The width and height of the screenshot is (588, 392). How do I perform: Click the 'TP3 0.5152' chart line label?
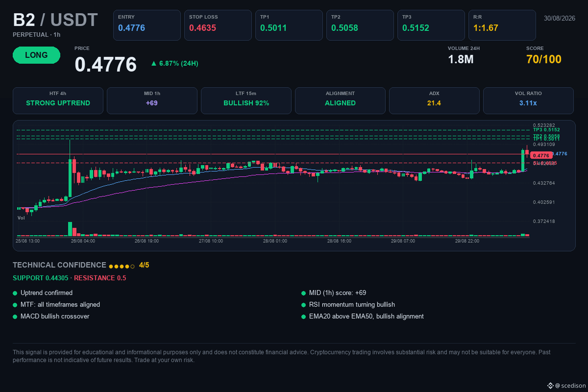546,130
